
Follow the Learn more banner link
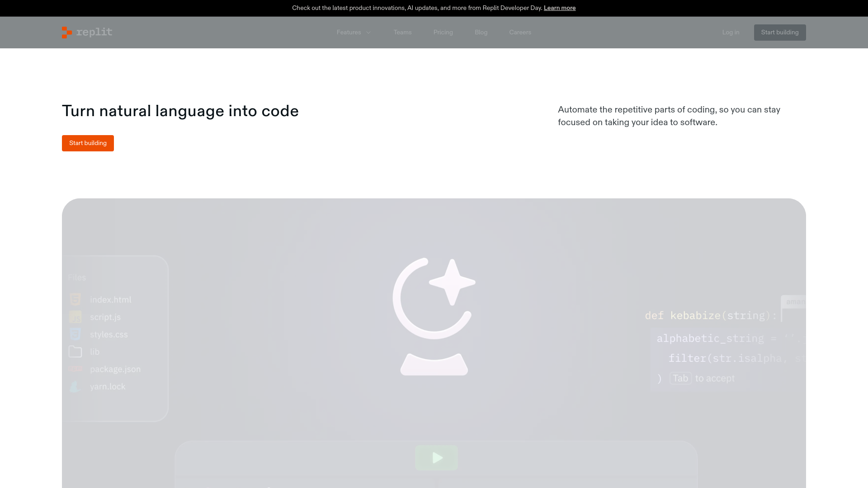tap(559, 8)
